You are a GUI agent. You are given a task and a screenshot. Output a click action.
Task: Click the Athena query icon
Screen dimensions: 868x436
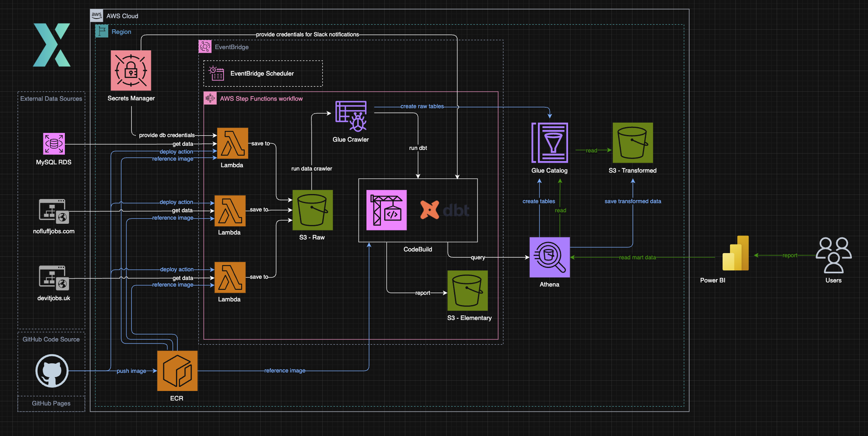pyautogui.click(x=550, y=257)
